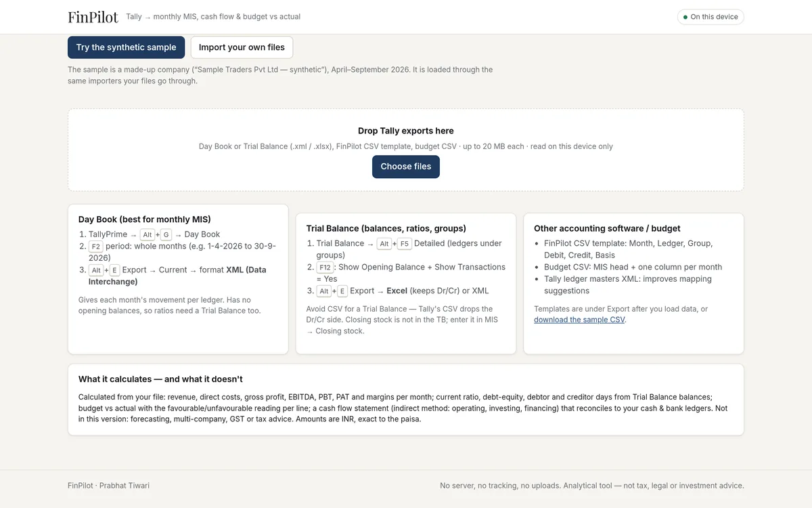Click the No server, no tracking footer note
Screen dimensions: 812x508
pyautogui.click(x=592, y=486)
